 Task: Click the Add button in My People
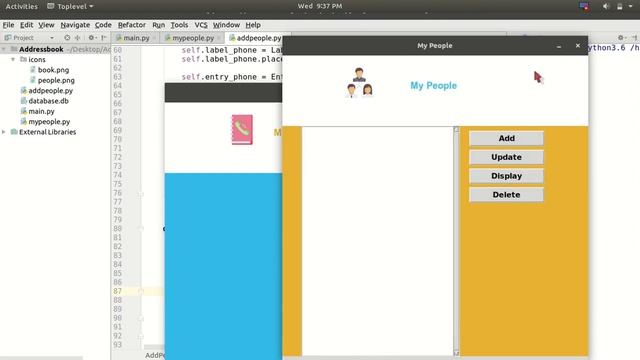(x=506, y=138)
